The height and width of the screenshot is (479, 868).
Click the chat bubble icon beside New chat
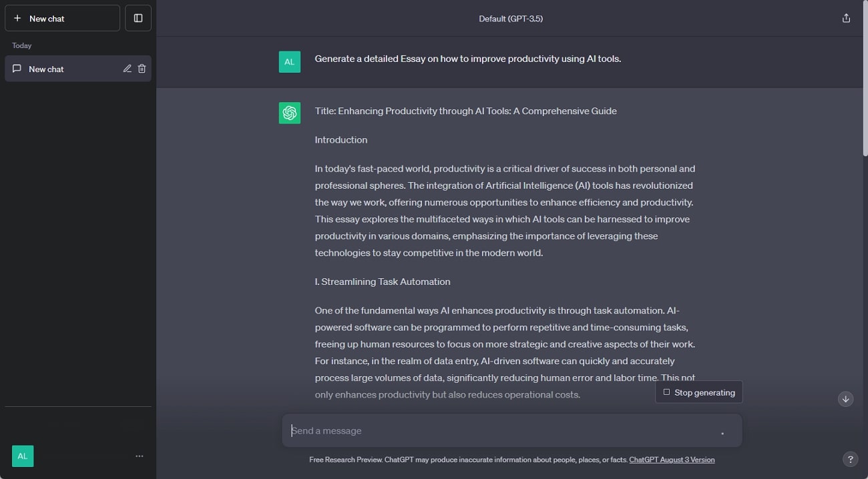click(x=17, y=68)
